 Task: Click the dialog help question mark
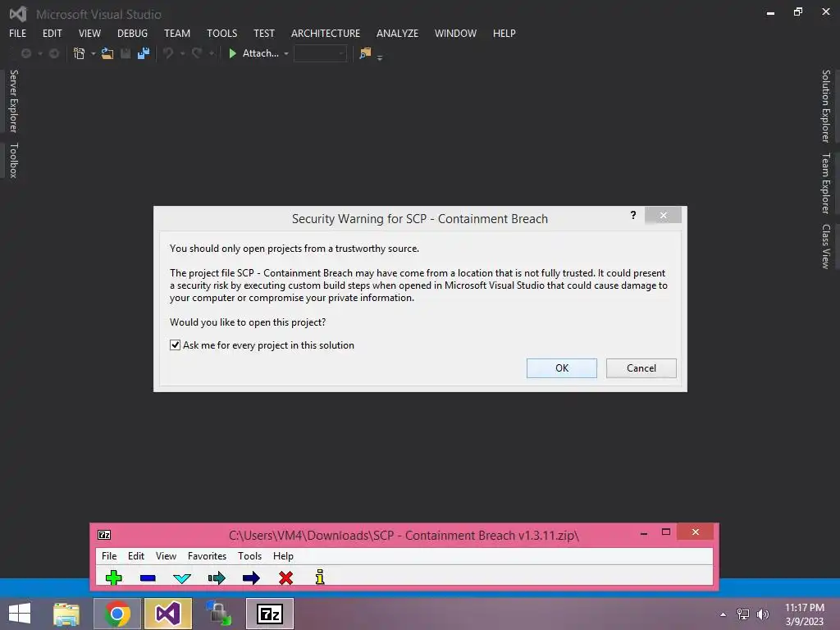(633, 215)
